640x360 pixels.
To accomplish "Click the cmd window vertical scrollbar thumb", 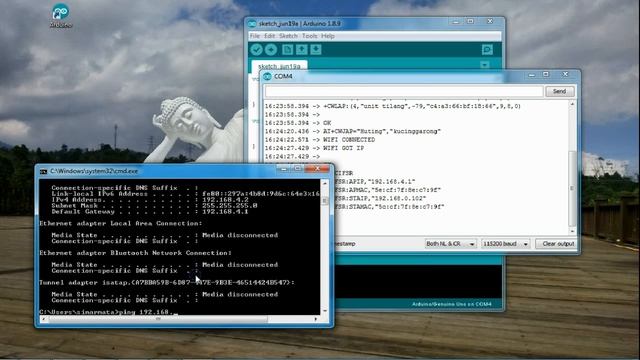I will [x=325, y=200].
